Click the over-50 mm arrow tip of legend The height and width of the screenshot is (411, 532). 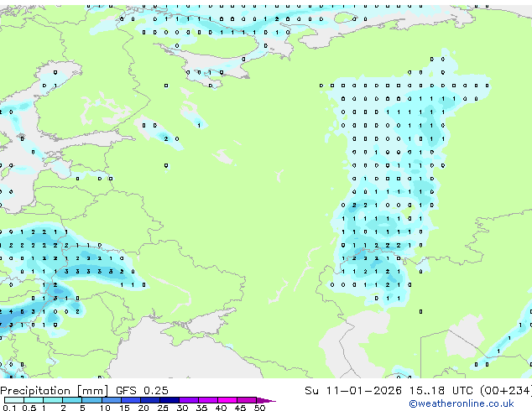click(x=266, y=400)
